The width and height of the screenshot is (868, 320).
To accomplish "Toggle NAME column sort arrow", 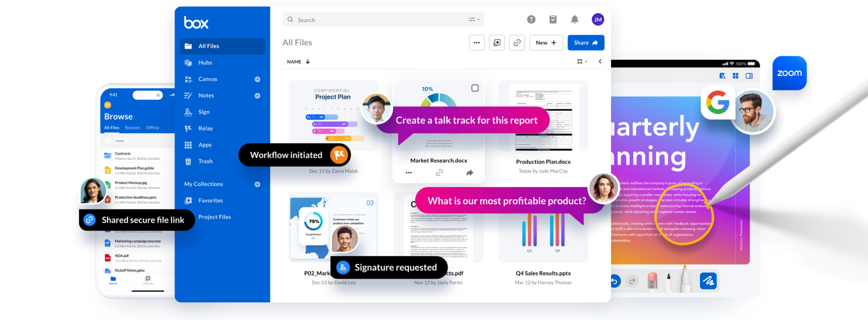I will (308, 62).
